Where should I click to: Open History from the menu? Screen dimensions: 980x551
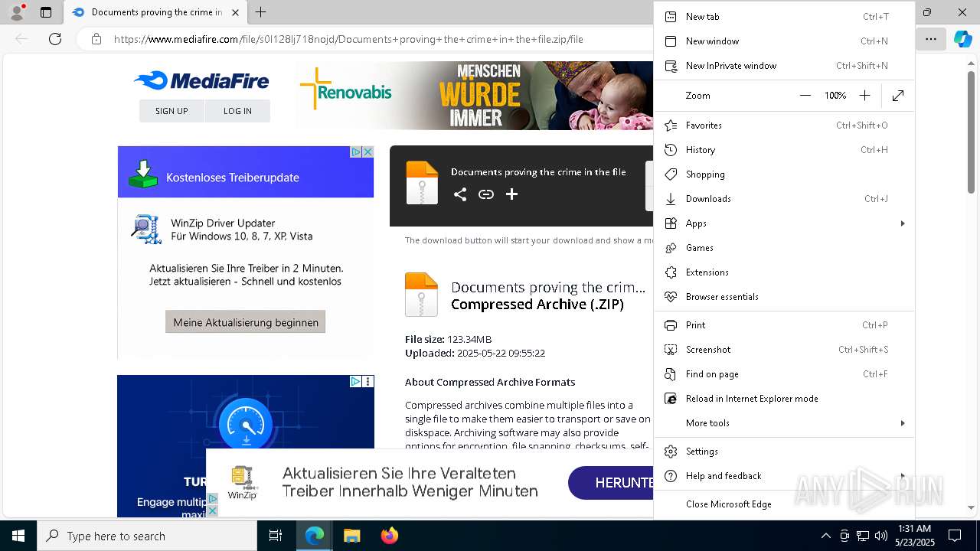[784, 149]
